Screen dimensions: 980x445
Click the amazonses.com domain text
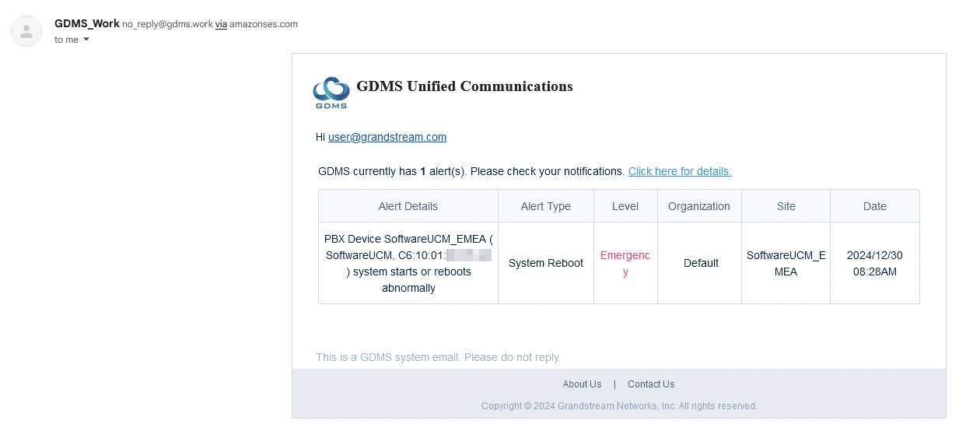(264, 24)
